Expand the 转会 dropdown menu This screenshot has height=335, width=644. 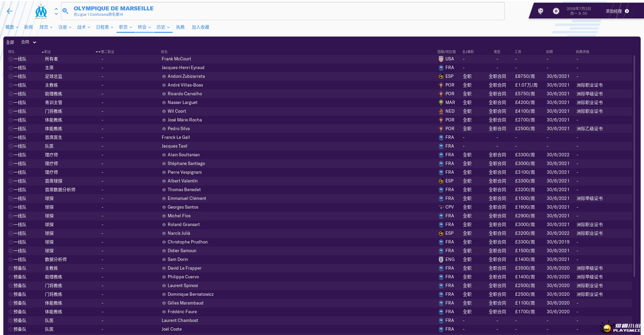tap(144, 27)
